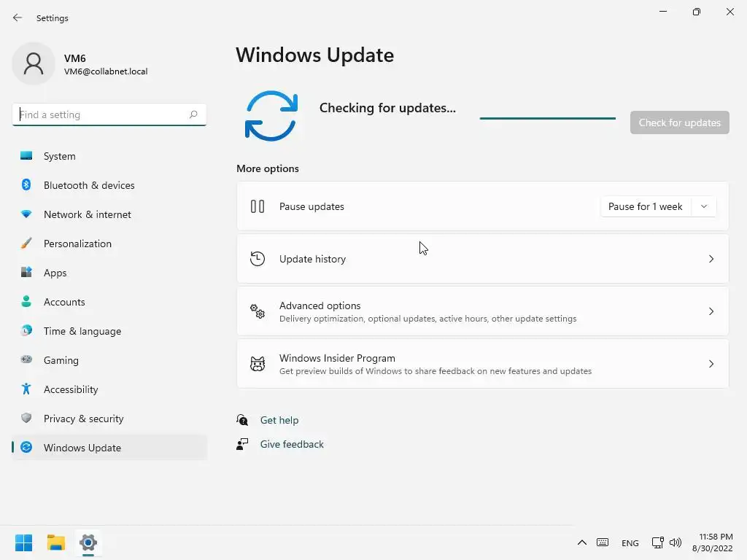Click the Accounts person icon in sidebar
The height and width of the screenshot is (560, 747).
click(x=26, y=301)
